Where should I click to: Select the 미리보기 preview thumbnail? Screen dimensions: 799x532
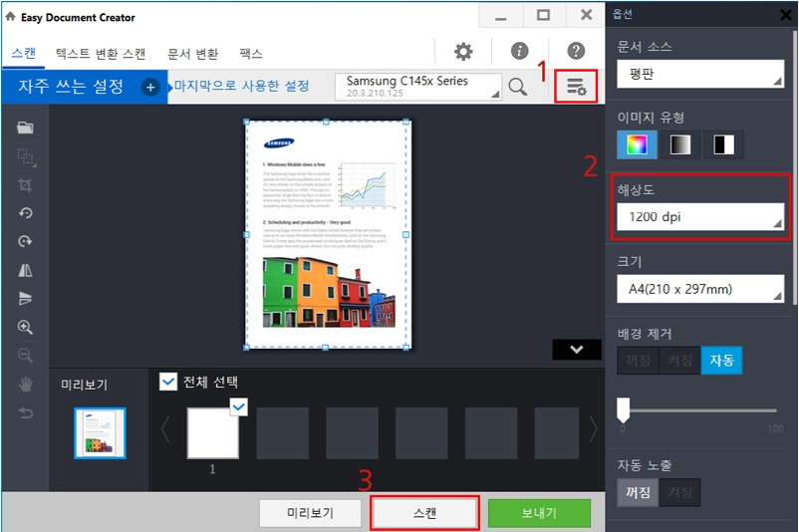click(100, 433)
